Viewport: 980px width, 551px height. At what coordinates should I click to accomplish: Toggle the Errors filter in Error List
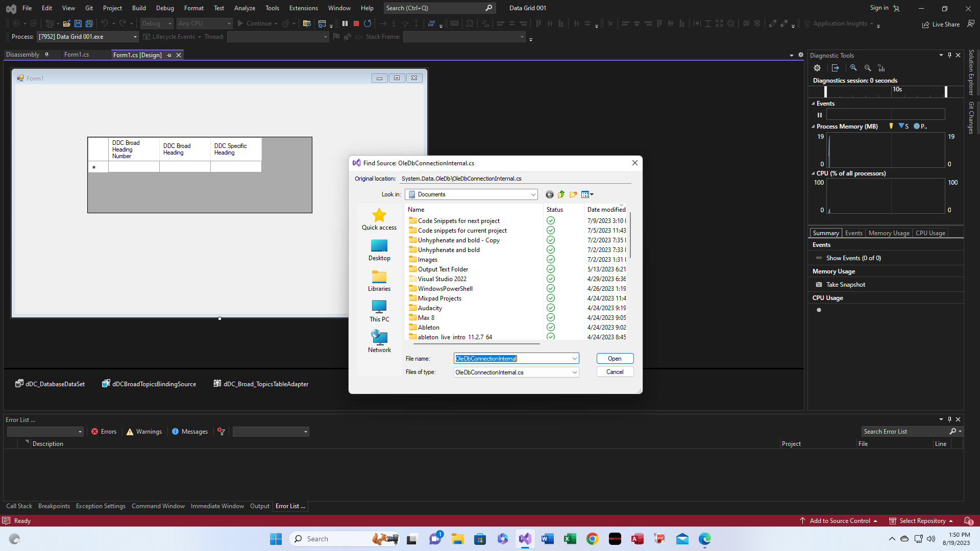pyautogui.click(x=104, y=431)
